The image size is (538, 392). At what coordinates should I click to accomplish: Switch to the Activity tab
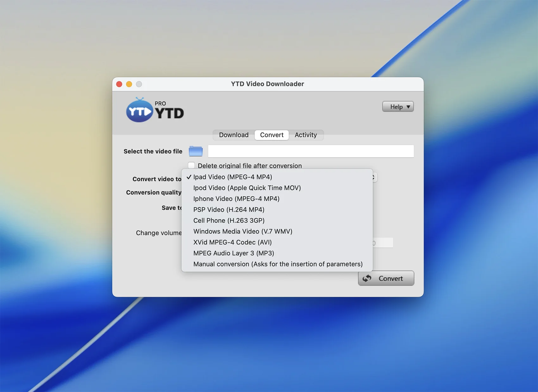tap(305, 135)
